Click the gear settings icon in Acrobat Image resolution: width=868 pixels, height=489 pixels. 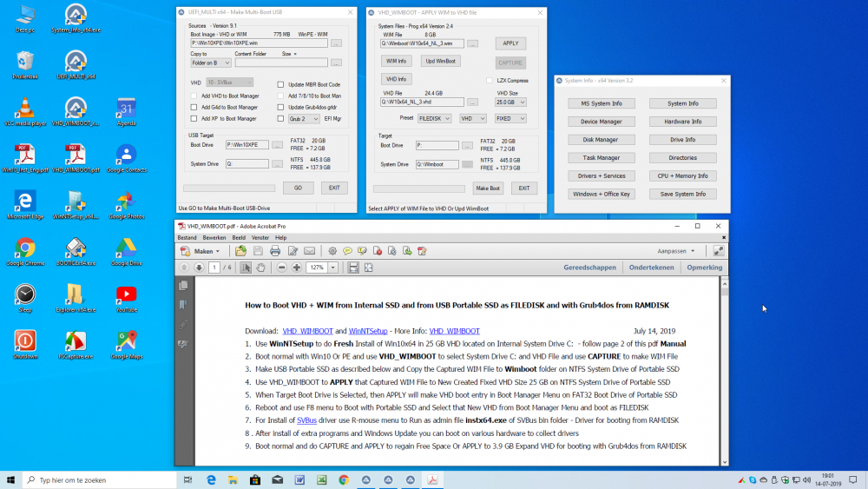point(332,251)
